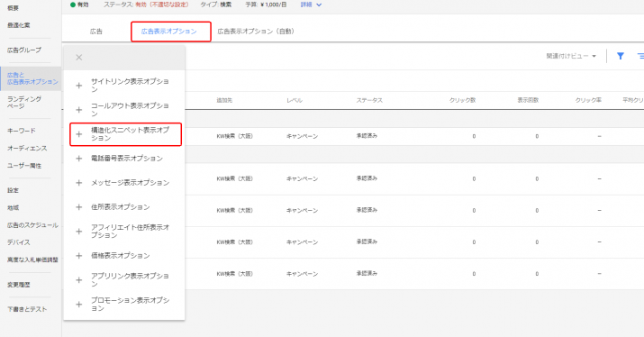Click plus icon beside 価格表示オプション
Image resolution: width=644 pixels, height=337 pixels.
click(x=79, y=256)
